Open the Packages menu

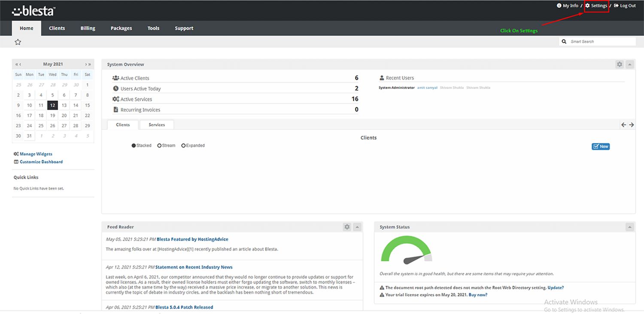pos(121,28)
